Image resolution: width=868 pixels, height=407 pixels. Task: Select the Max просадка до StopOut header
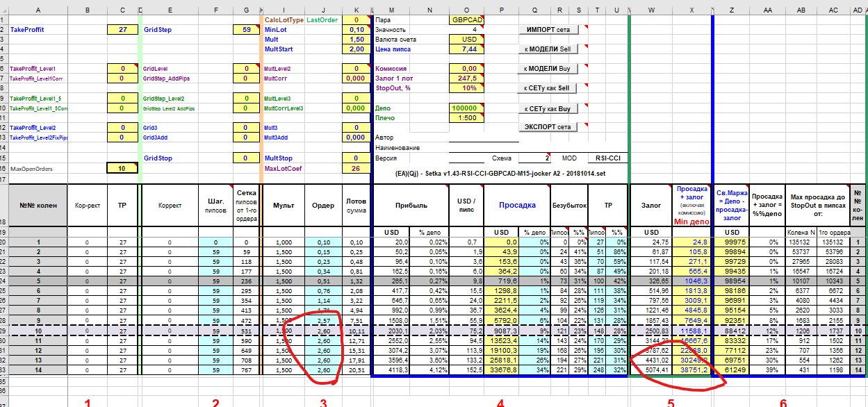pyautogui.click(x=817, y=206)
